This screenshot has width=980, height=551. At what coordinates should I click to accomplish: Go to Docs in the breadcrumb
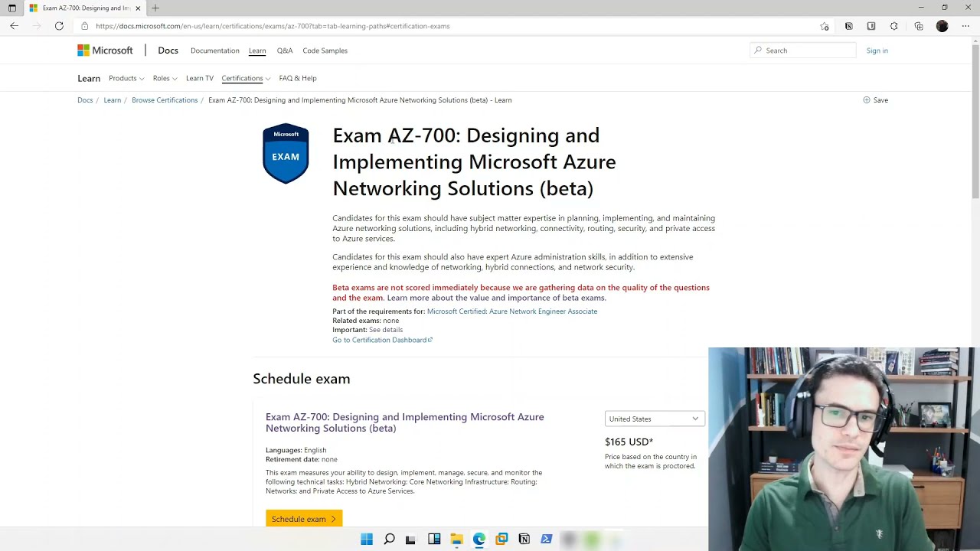pos(85,100)
